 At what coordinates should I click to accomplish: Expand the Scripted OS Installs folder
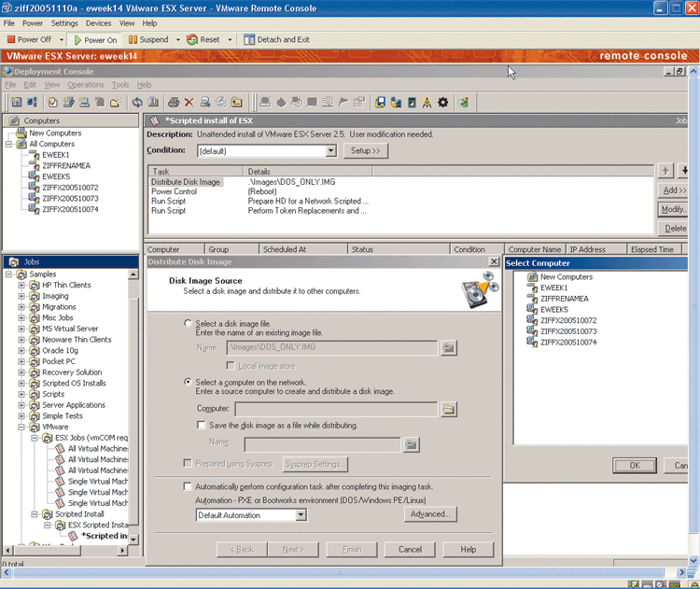click(x=21, y=383)
